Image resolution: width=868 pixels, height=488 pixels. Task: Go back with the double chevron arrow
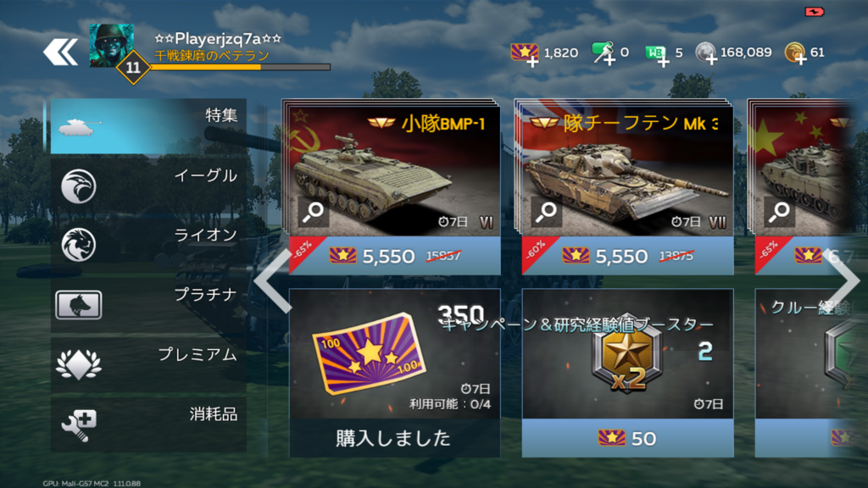(x=61, y=53)
